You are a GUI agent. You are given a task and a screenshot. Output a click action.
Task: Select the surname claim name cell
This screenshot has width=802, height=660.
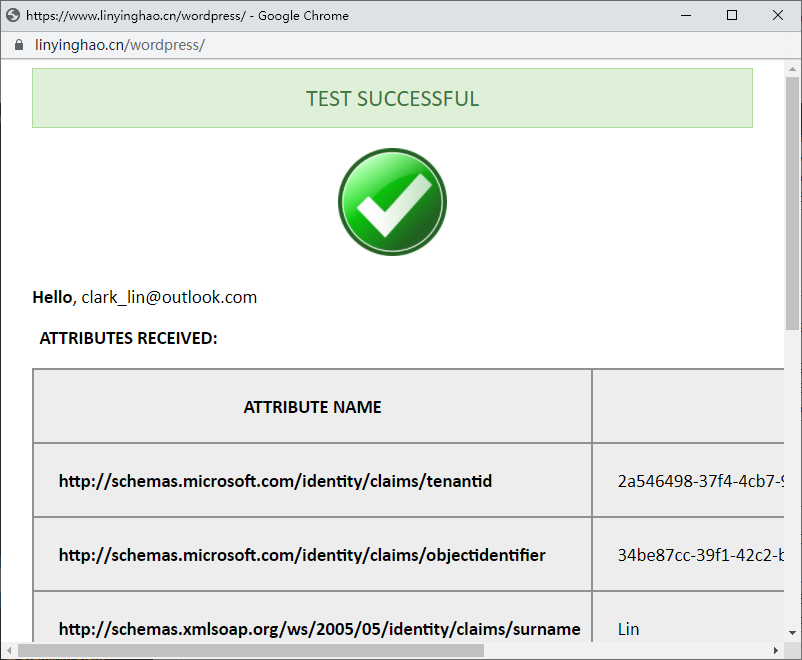[319, 629]
